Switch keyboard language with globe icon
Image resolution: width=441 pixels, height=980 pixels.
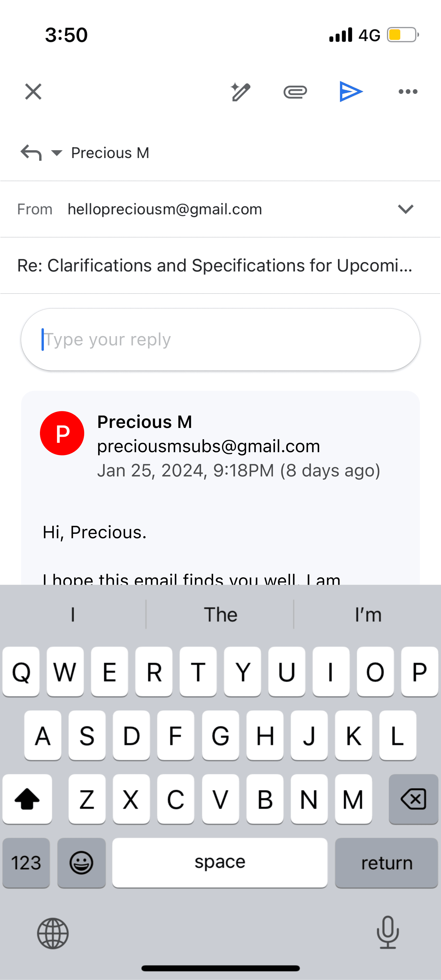52,933
